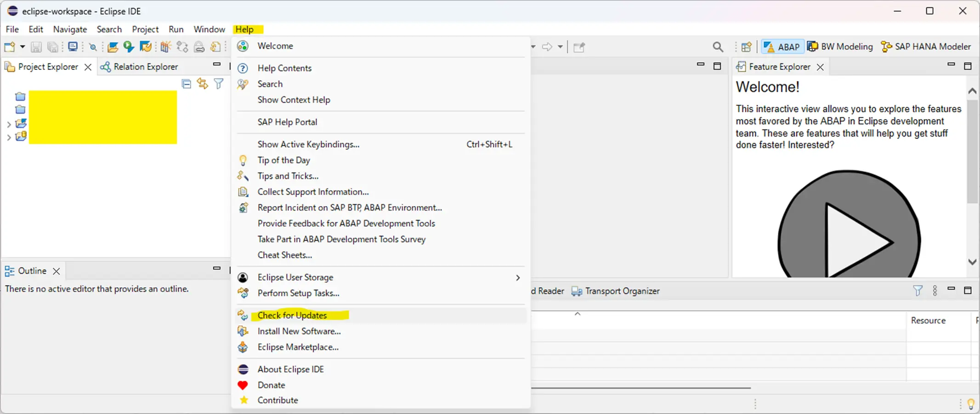
Task: Click the Open Perspective icon
Action: click(747, 47)
